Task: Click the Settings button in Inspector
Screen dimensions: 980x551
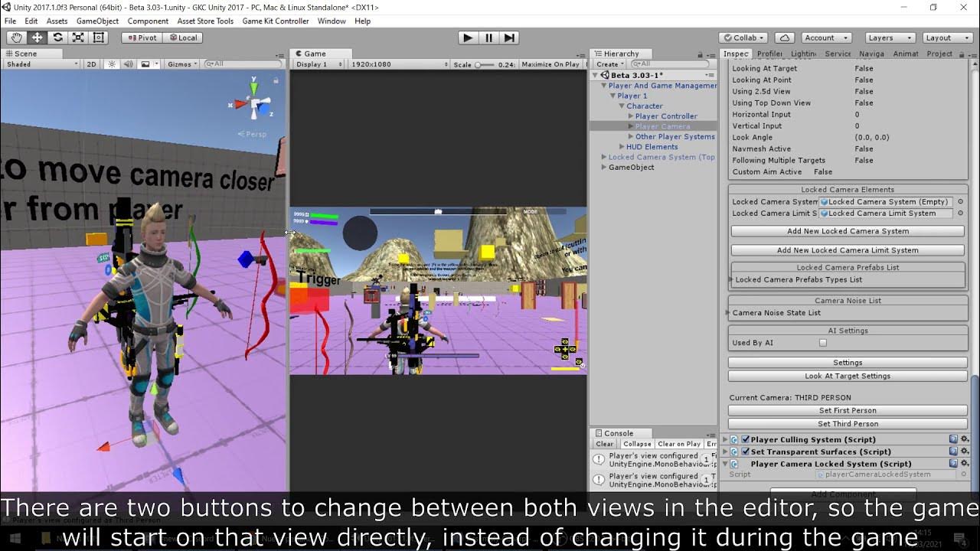Action: point(848,363)
